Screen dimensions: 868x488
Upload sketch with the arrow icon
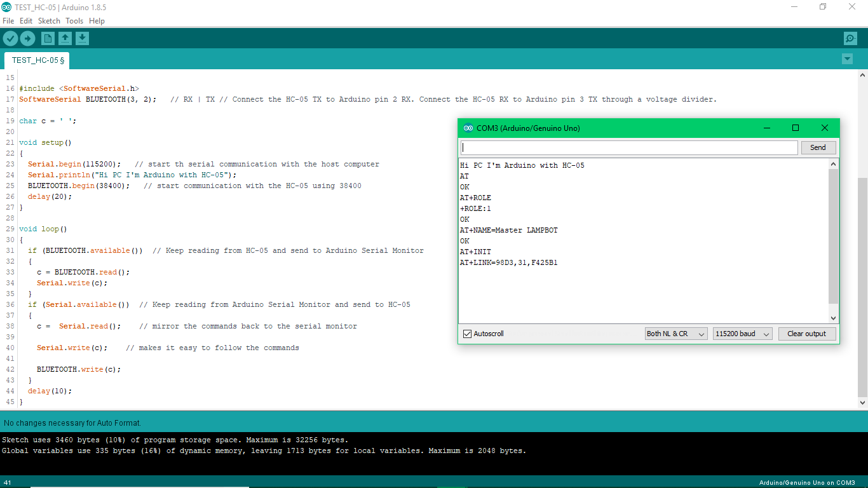27,39
